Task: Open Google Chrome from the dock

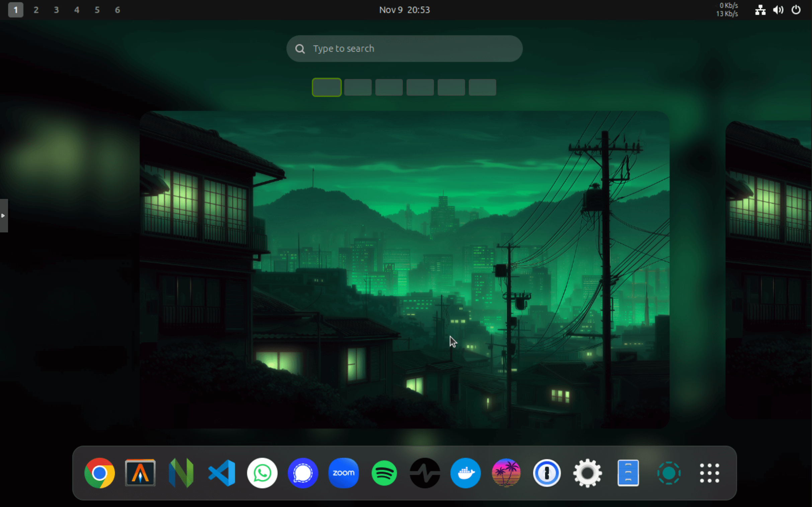Action: pos(99,473)
